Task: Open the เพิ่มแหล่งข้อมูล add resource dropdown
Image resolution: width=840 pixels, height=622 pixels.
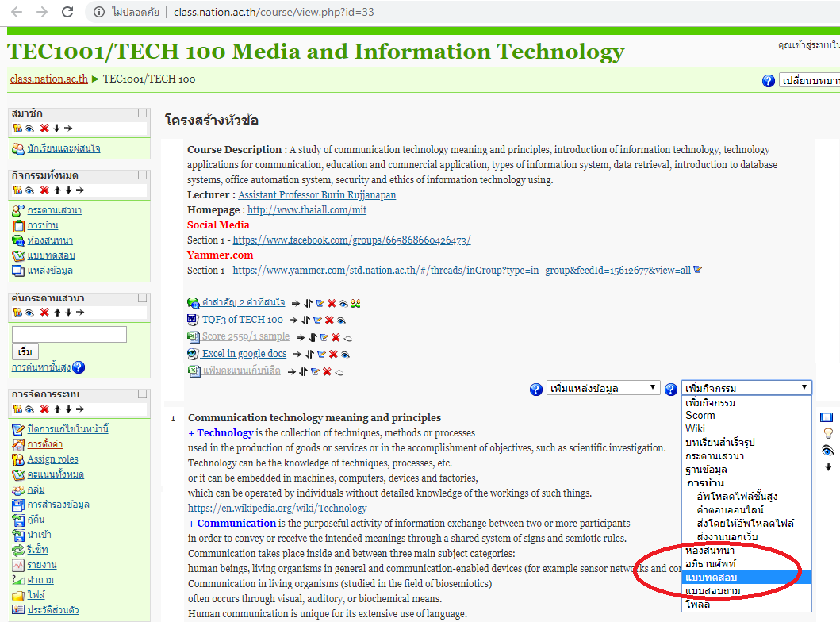Action: pos(603,388)
